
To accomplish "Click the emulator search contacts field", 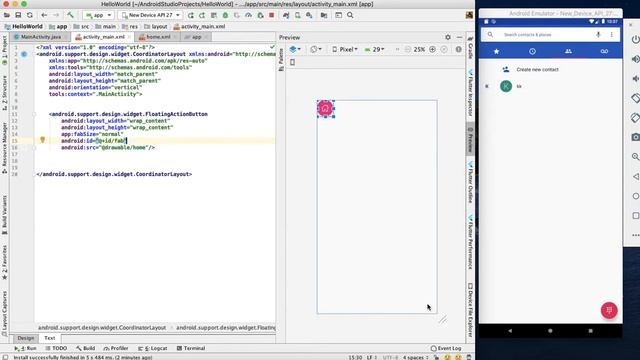I will pyautogui.click(x=550, y=35).
